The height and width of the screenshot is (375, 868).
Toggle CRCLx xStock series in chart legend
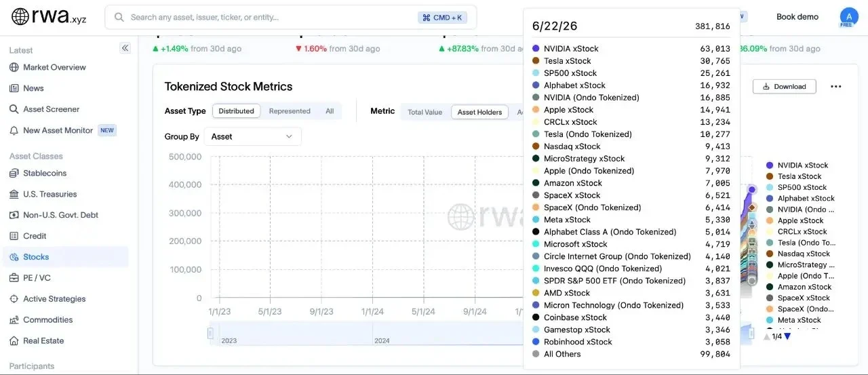tap(795, 231)
